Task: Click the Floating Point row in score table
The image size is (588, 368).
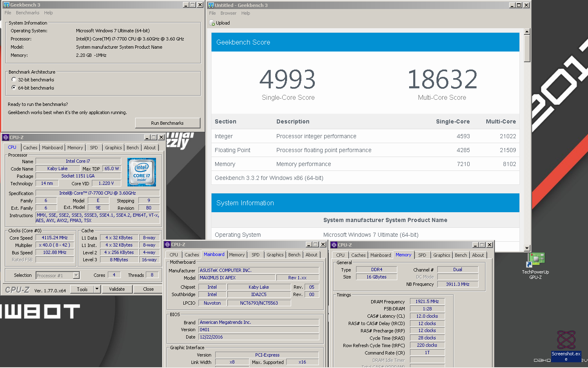Action: 365,150
